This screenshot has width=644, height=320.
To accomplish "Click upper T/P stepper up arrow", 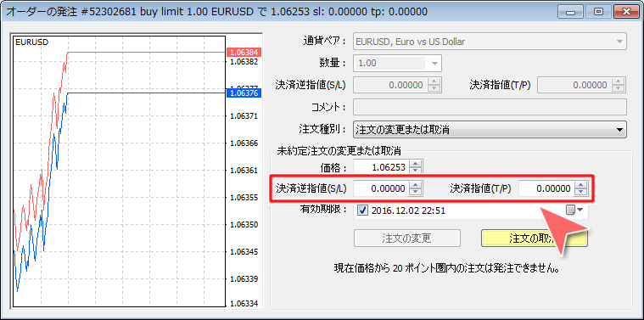I will pos(619,81).
